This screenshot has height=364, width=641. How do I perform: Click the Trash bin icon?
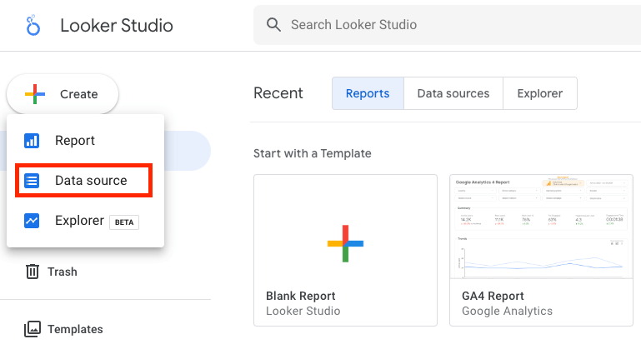pos(33,272)
